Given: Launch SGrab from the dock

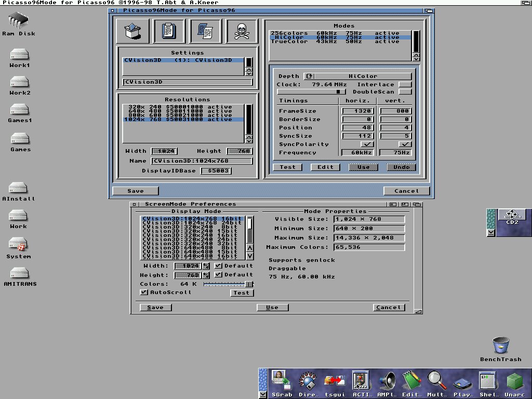Looking at the screenshot, I should tap(282, 384).
